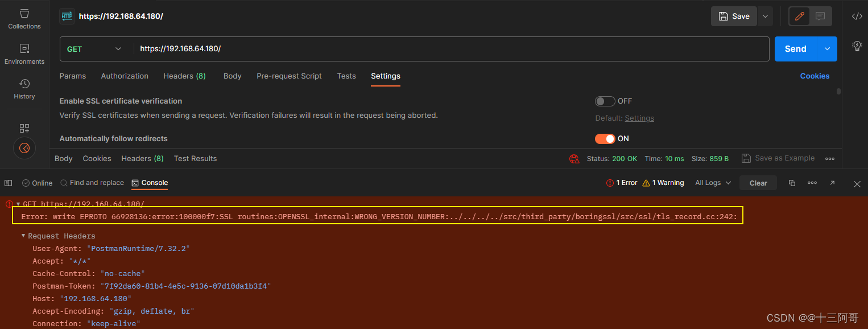Switch to the Authorization tab

point(125,76)
